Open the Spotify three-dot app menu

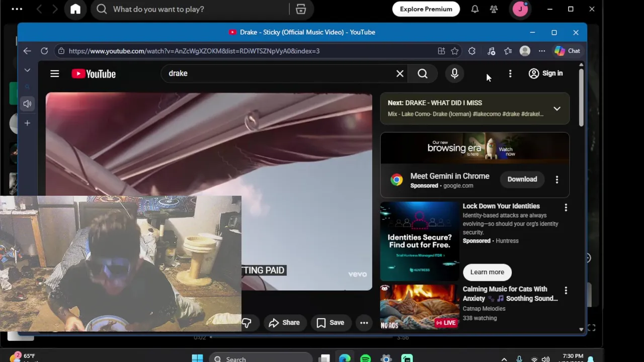[17, 9]
